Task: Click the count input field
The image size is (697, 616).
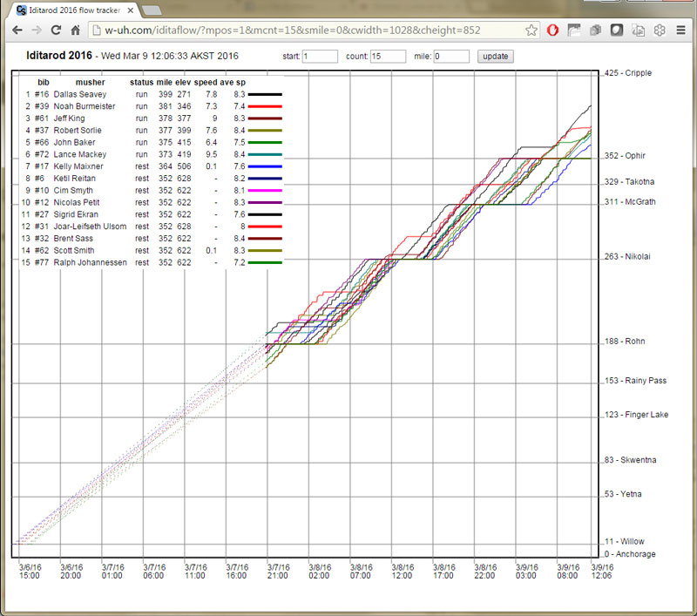Action: pos(388,57)
